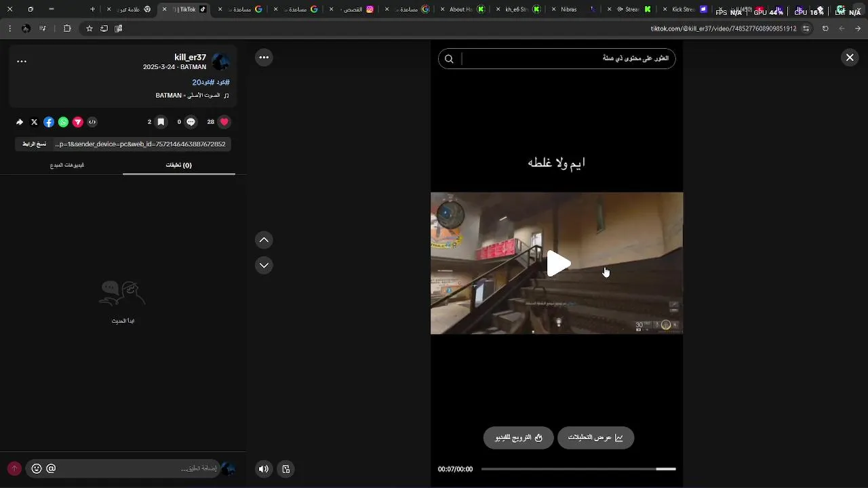
Task: Select the comments (0) tab
Action: pyautogui.click(x=179, y=165)
